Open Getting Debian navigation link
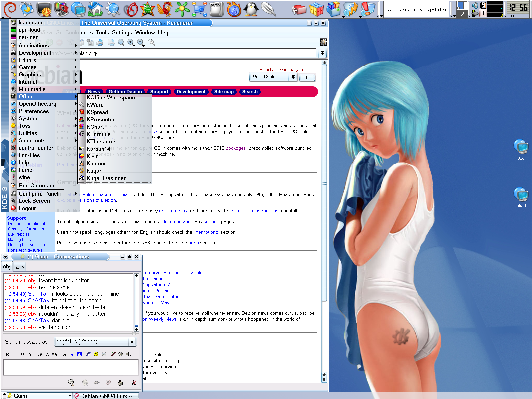Image resolution: width=532 pixels, height=399 pixels. (125, 92)
